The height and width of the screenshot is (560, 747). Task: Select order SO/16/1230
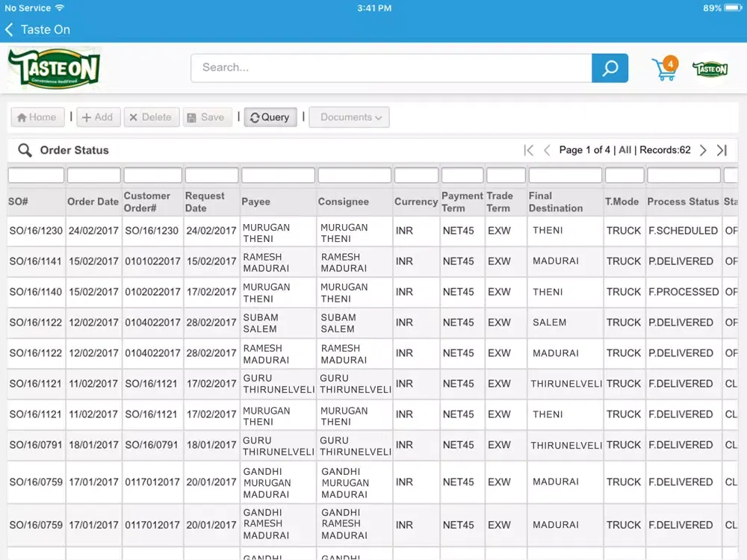point(36,231)
